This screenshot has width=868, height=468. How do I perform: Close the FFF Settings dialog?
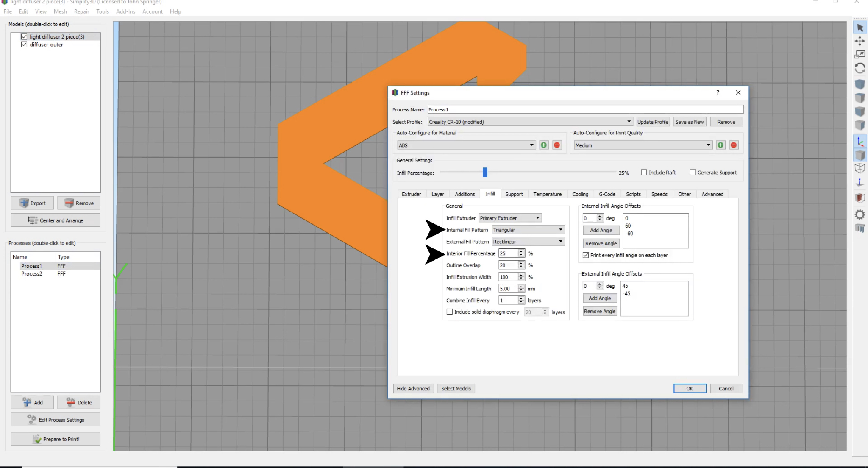[738, 92]
